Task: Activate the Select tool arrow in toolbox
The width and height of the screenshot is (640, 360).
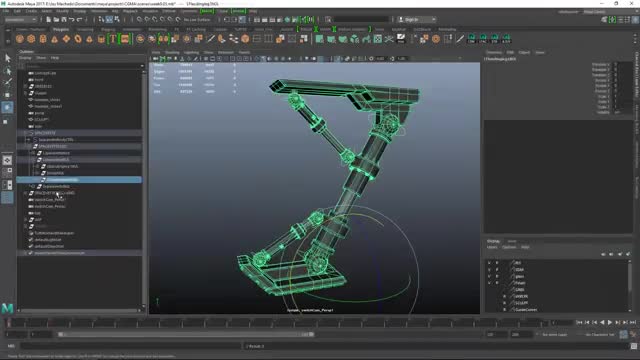Action: (7, 58)
